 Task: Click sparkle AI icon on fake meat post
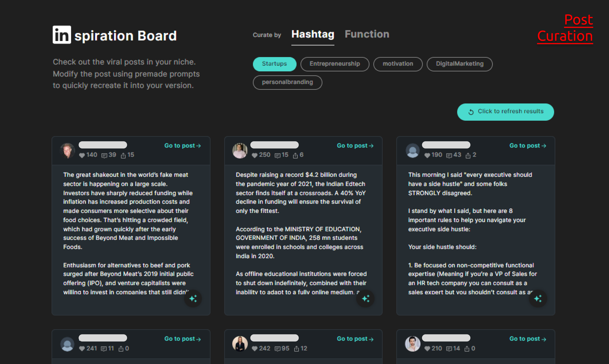(x=193, y=299)
